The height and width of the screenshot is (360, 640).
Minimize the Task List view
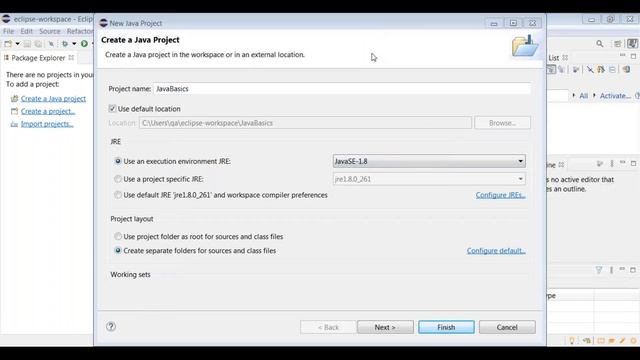pos(622,56)
